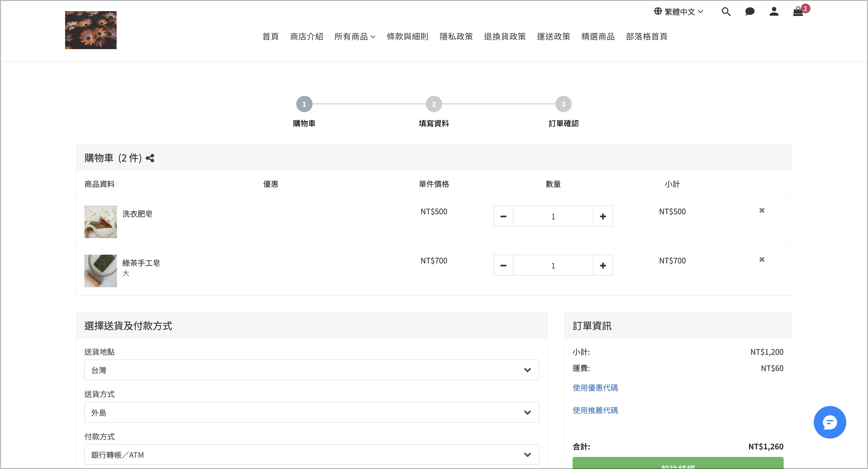The image size is (868, 469).
Task: Remove 洗衣肥皂 with the X icon
Action: (762, 211)
